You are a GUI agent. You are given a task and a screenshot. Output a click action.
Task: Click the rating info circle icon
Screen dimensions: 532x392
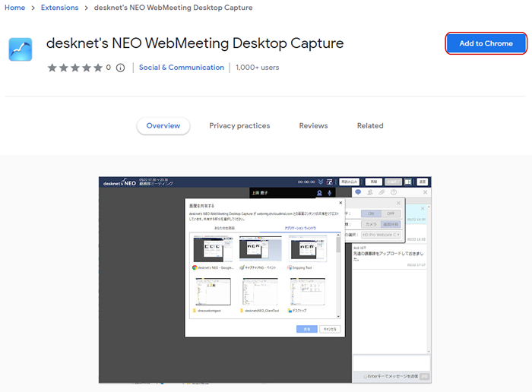point(120,68)
